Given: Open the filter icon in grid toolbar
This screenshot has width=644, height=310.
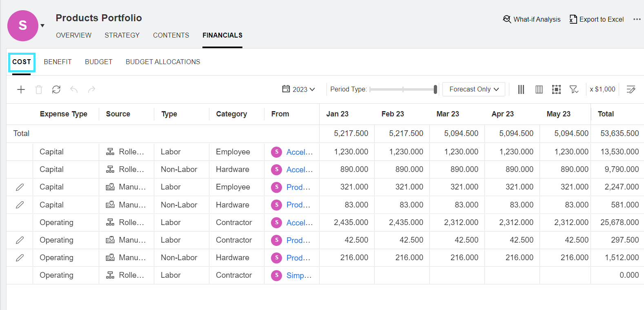Looking at the screenshot, I should (574, 89).
